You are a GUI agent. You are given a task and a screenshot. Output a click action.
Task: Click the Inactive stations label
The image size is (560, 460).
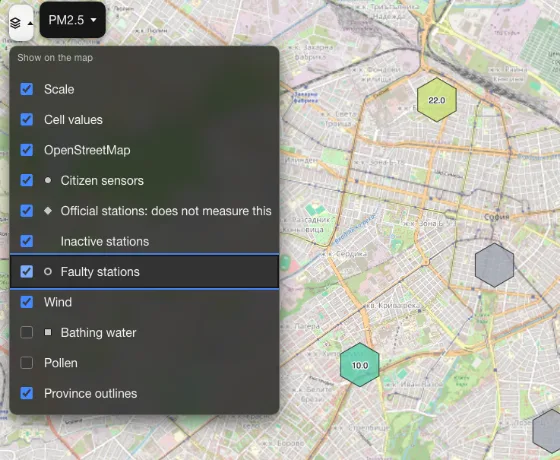pos(105,241)
